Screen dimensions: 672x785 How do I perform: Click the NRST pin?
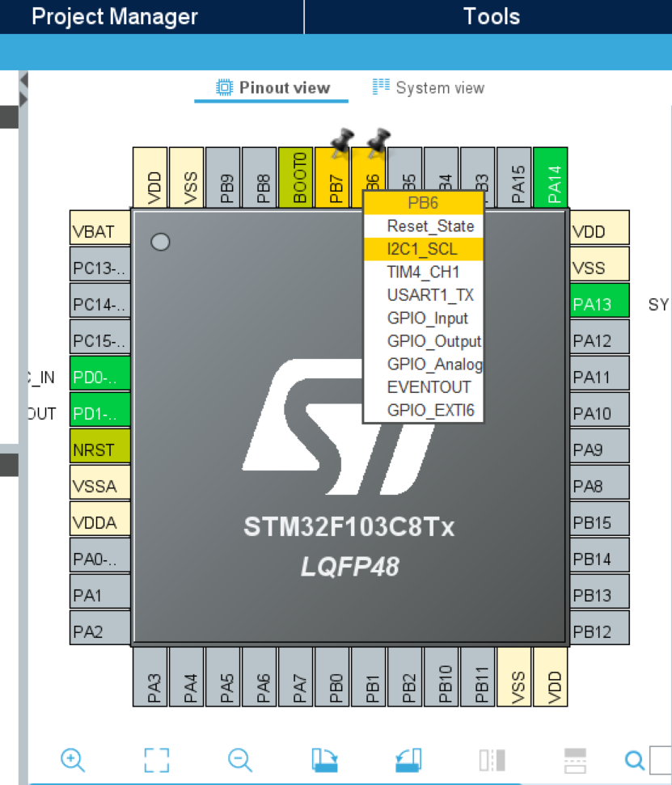pyautogui.click(x=100, y=445)
